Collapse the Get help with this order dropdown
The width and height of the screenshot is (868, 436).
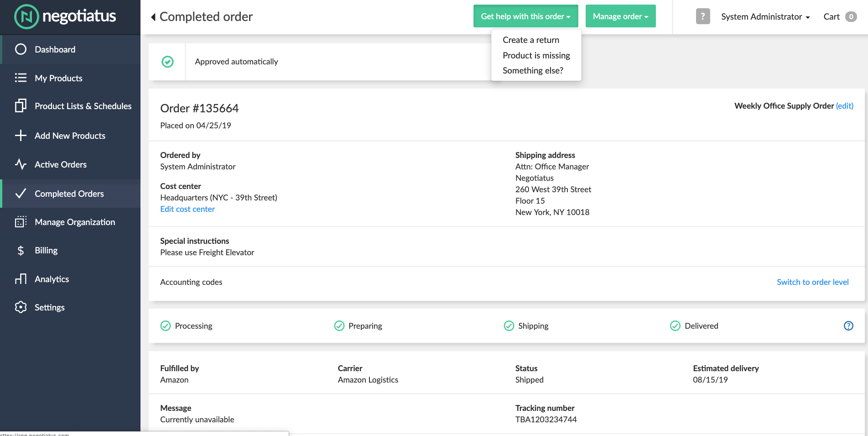(525, 16)
